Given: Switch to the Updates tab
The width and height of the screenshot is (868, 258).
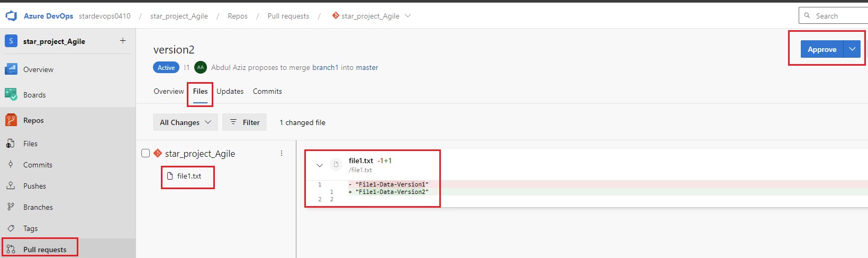Looking at the screenshot, I should coord(230,91).
